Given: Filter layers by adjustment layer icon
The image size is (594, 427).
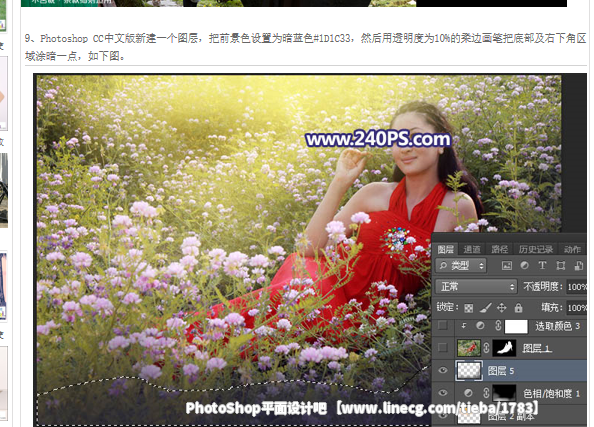Looking at the screenshot, I should click(524, 266).
